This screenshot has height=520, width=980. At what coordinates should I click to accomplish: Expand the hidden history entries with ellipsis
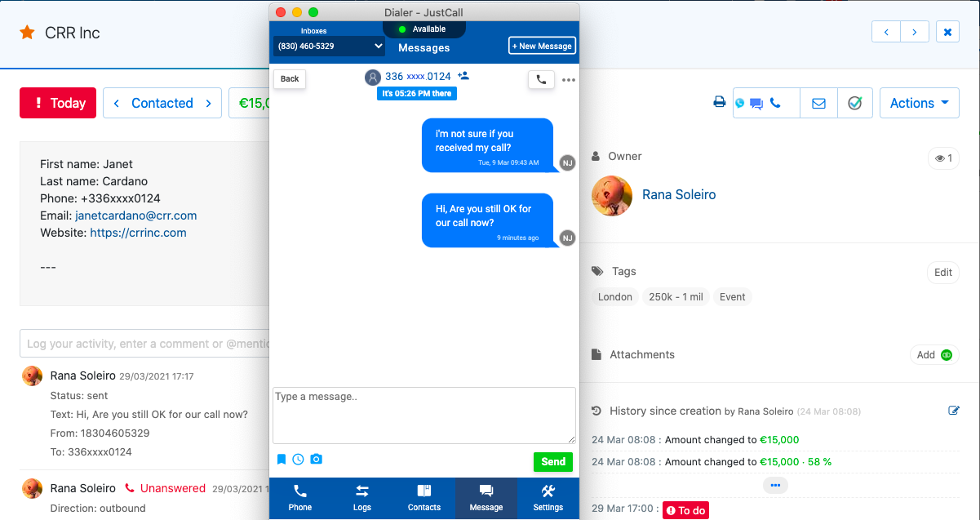[774, 486]
